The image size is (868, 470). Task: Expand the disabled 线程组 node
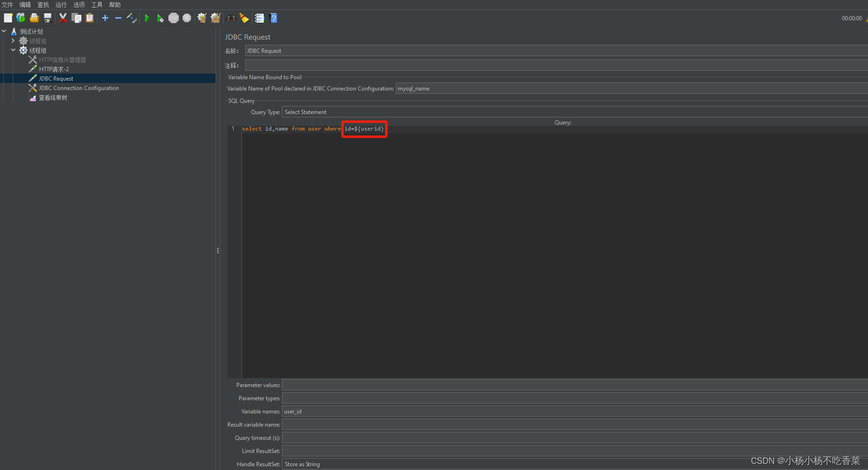tap(13, 41)
